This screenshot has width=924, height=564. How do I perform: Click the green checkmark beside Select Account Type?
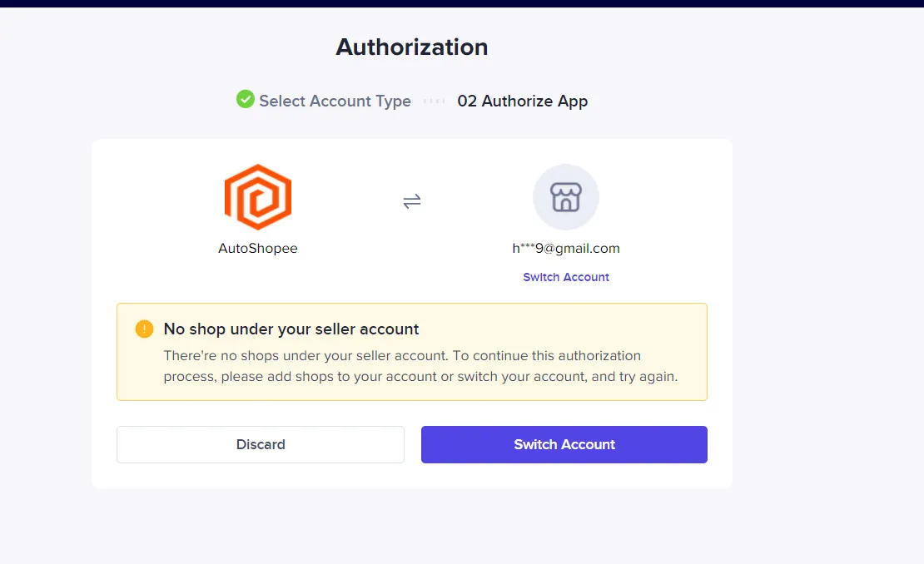pyautogui.click(x=245, y=100)
